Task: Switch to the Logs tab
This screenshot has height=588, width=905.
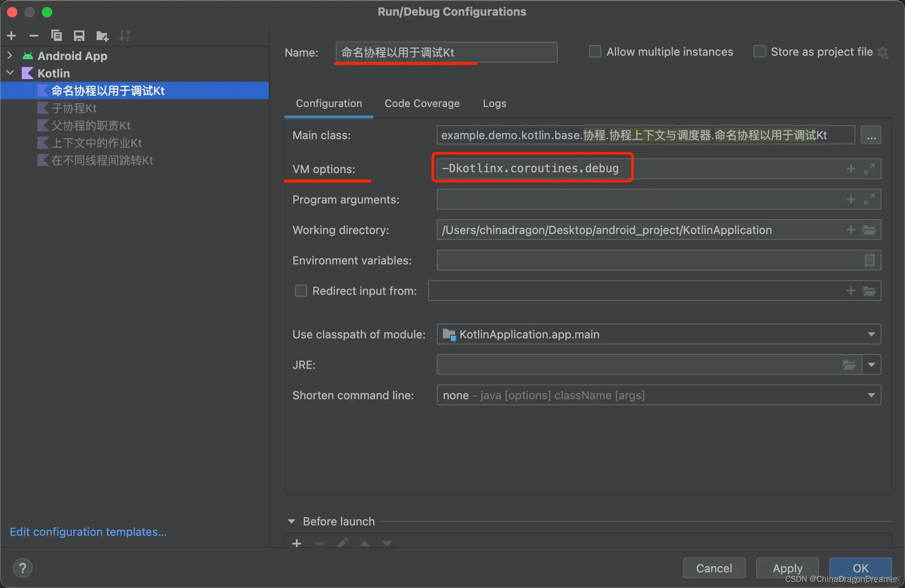Action: 494,104
